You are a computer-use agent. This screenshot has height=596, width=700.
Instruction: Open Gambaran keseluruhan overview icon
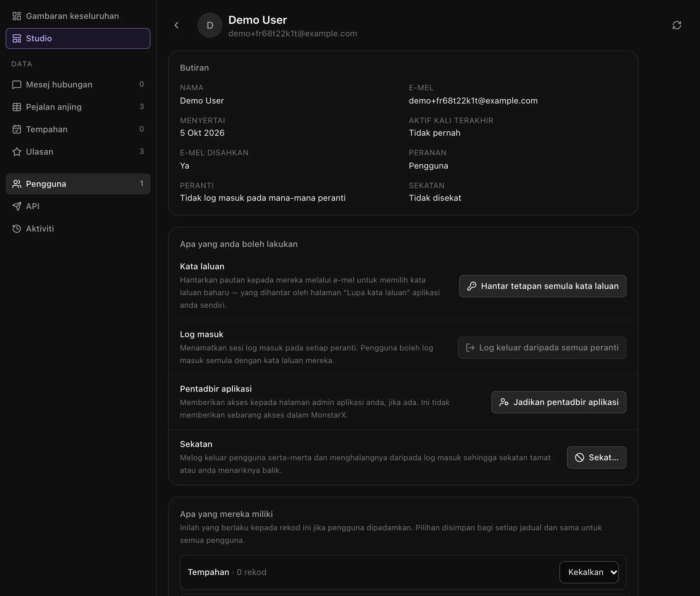click(16, 16)
